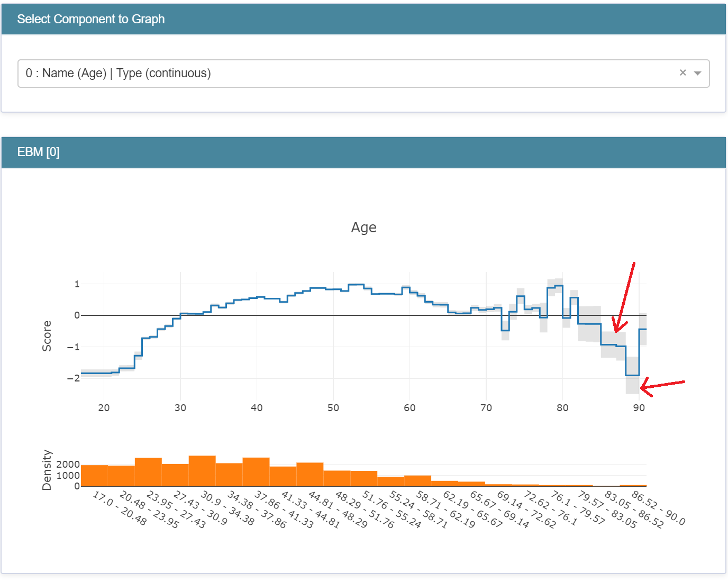This screenshot has height=582, width=728.
Task: Click the 'Select Component to Graph' header
Action: click(x=90, y=19)
